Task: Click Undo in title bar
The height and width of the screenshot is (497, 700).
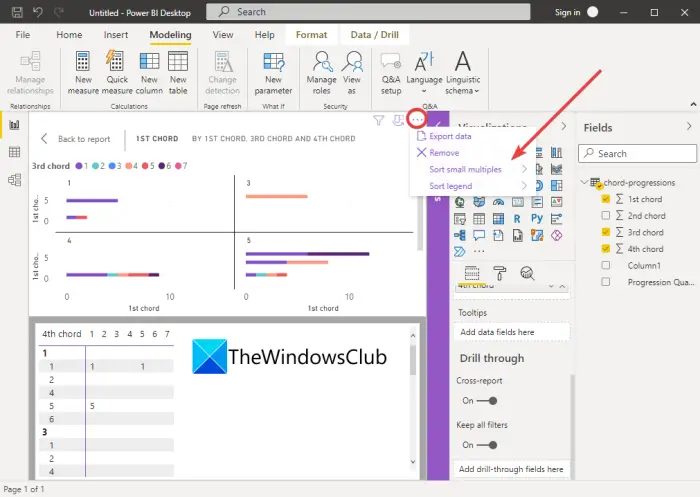Action: [x=38, y=12]
